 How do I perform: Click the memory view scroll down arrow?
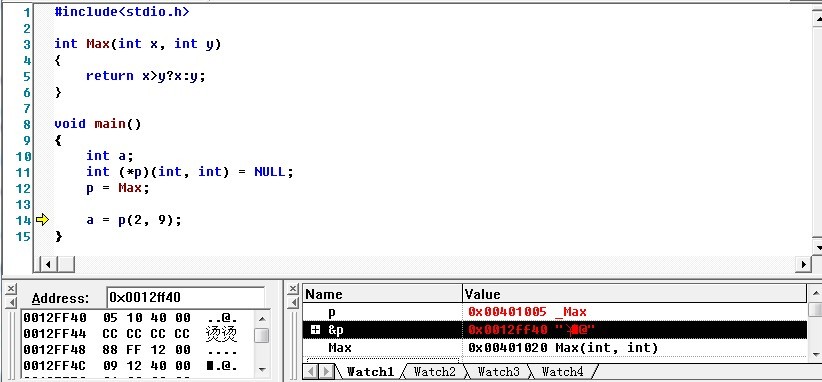pyautogui.click(x=262, y=369)
